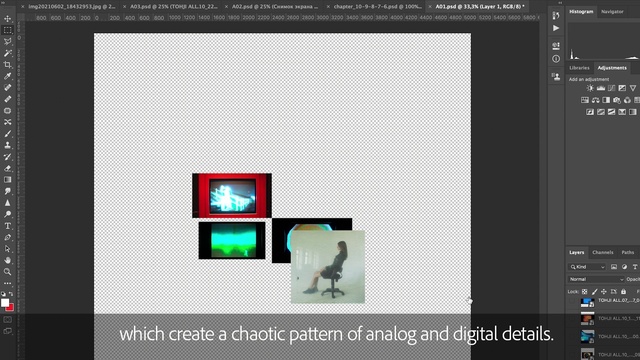Select the Pen tool
Screen dimensions: 640x360
pyautogui.click(x=7, y=237)
